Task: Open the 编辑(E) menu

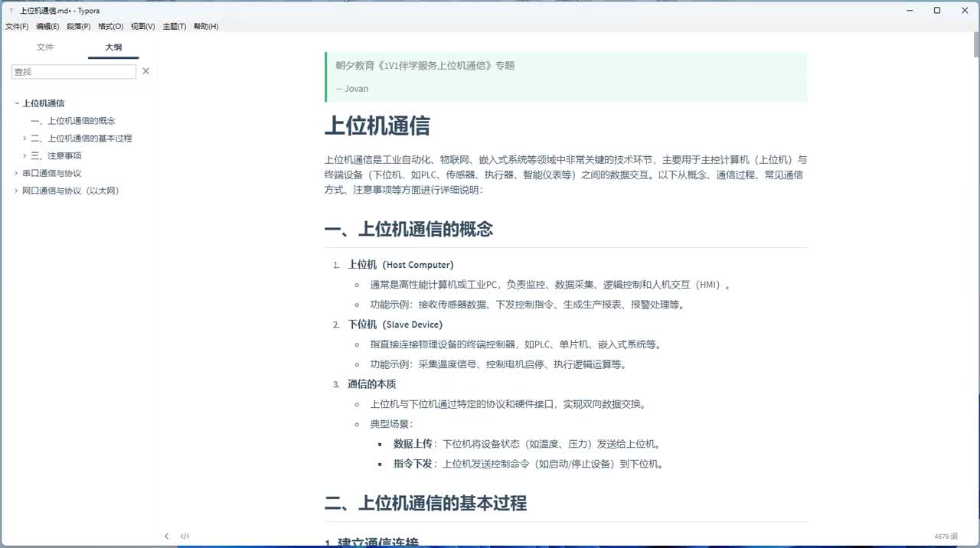Action: (47, 26)
